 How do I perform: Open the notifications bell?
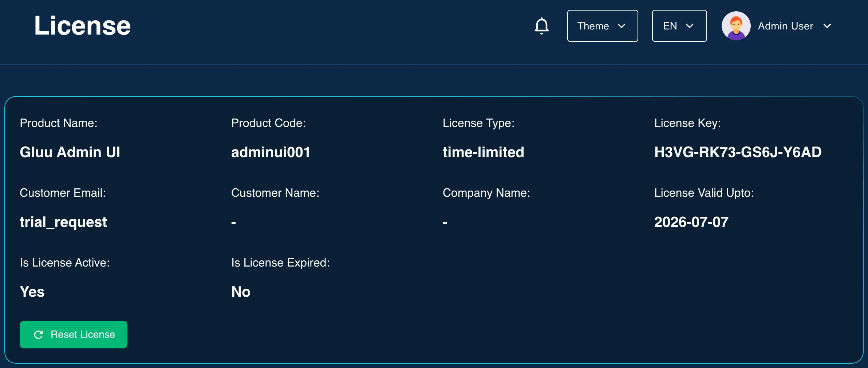pyautogui.click(x=542, y=26)
